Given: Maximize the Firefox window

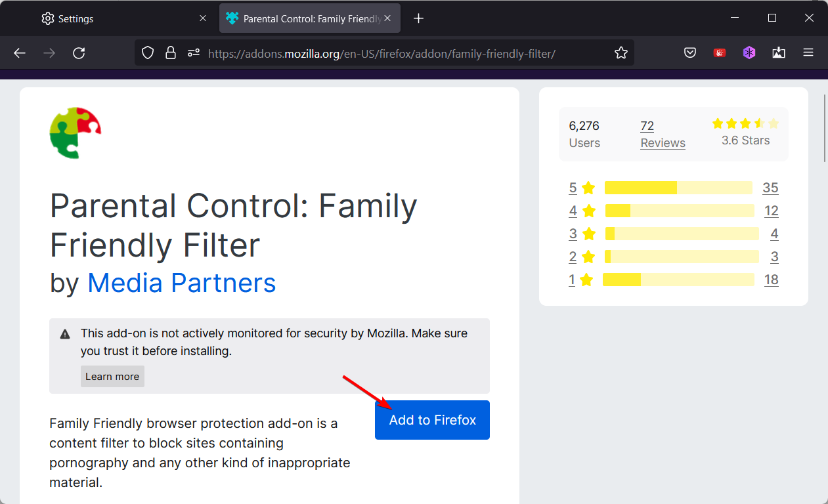Looking at the screenshot, I should pos(772,18).
